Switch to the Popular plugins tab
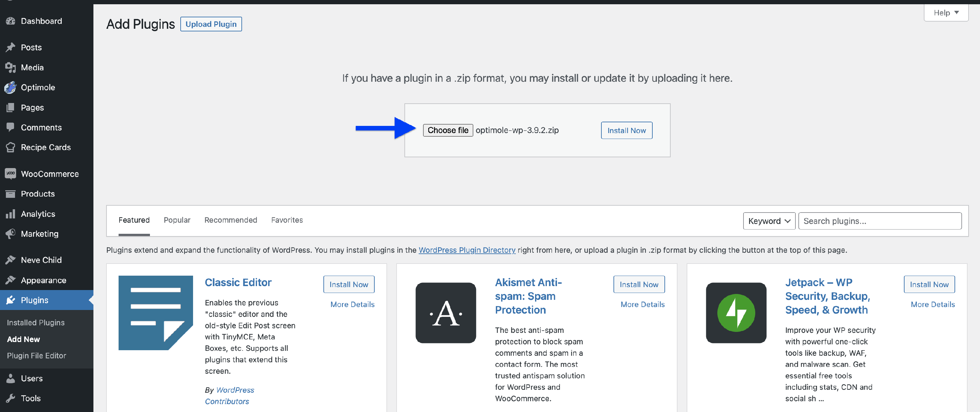The height and width of the screenshot is (412, 980). tap(177, 220)
